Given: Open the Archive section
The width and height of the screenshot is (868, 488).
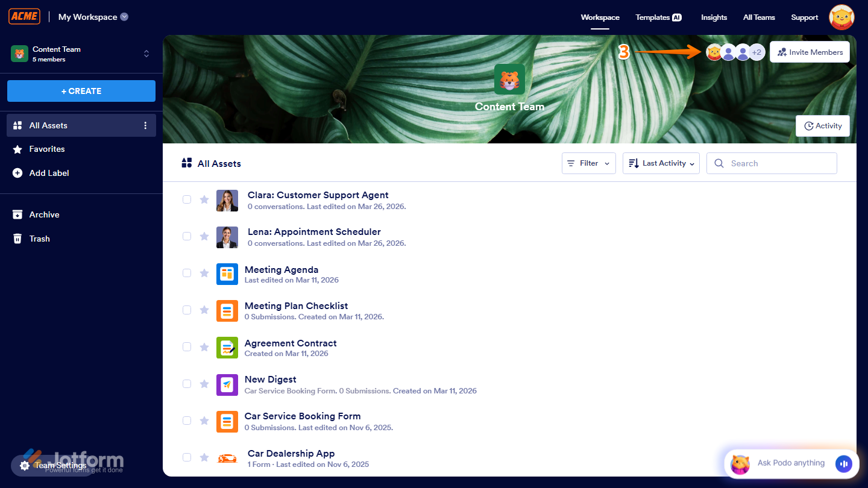Looking at the screenshot, I should (43, 214).
